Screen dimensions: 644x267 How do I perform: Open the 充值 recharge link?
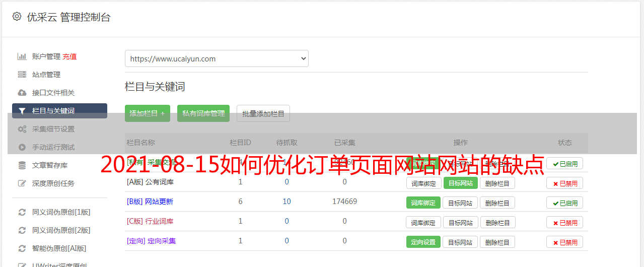pos(69,56)
